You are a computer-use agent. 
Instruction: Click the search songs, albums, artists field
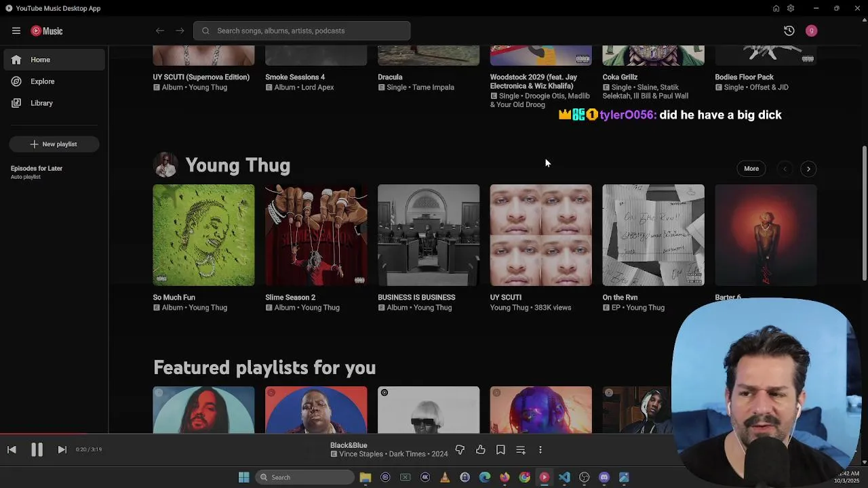click(x=302, y=30)
